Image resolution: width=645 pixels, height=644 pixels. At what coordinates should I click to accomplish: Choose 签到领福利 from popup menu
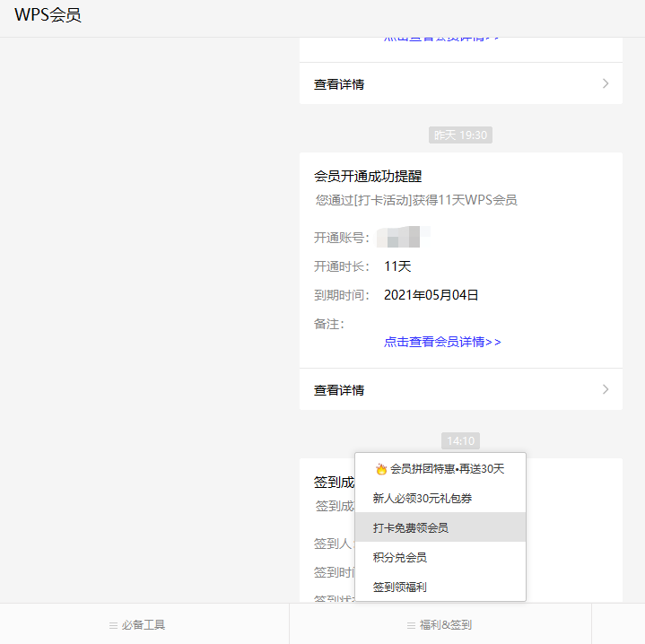click(440, 587)
